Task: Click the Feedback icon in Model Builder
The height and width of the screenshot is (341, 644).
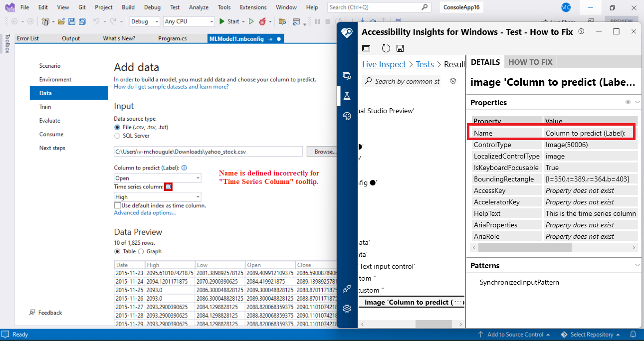Action: pyautogui.click(x=31, y=313)
